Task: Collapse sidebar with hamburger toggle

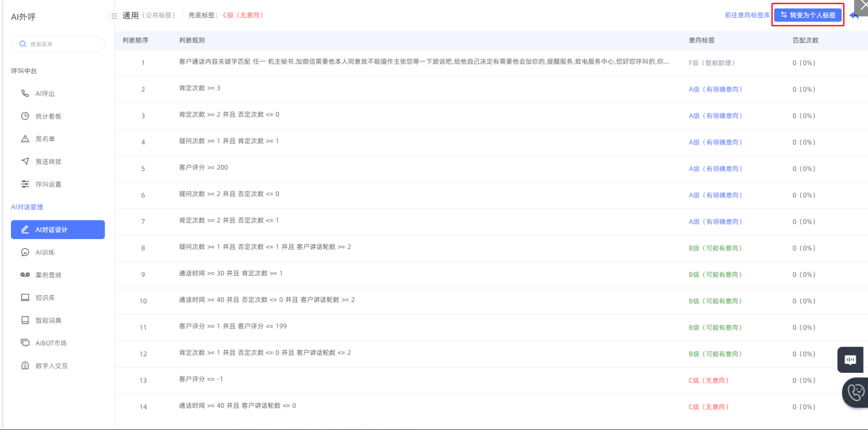Action: (x=114, y=16)
